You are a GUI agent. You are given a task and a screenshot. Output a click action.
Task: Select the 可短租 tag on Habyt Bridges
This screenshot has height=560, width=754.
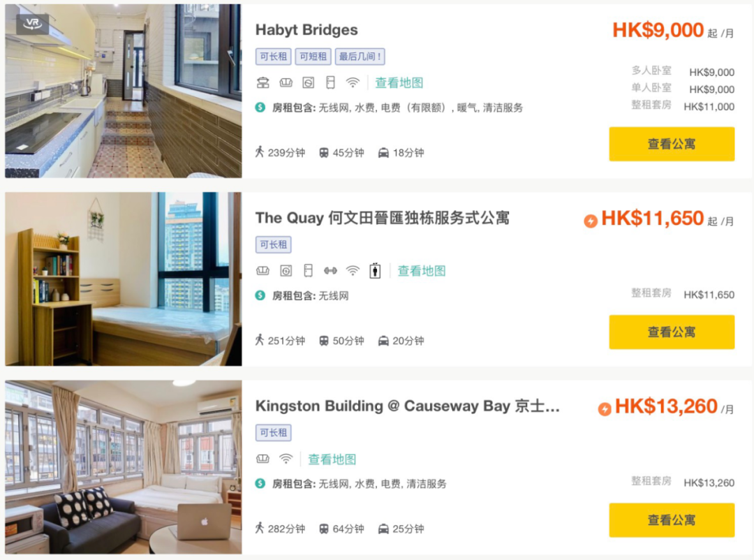click(313, 57)
